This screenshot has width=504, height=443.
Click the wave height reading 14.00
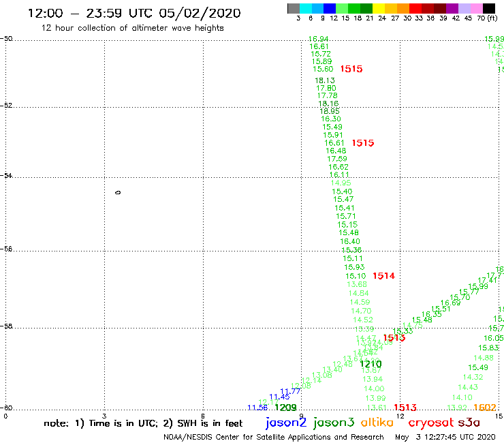[374, 388]
